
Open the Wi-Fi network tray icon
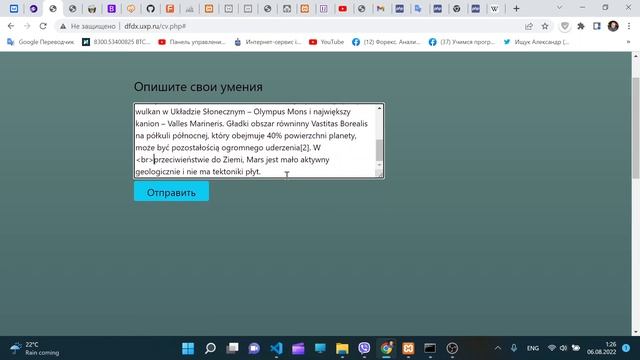click(x=552, y=348)
